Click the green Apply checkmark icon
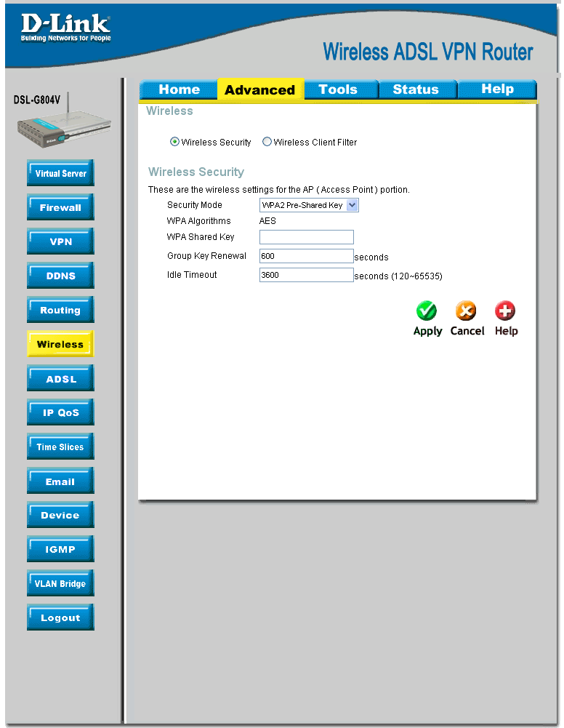Viewport: 564px width, 728px height. [x=426, y=311]
